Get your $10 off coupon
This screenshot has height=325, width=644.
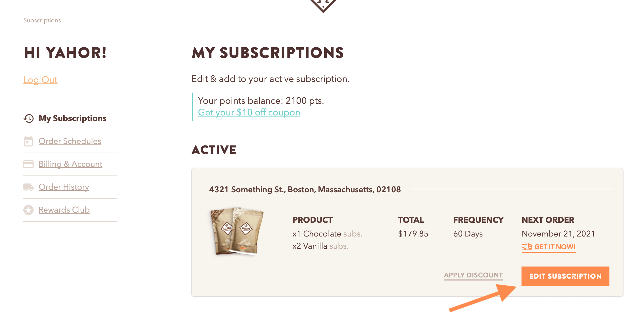tap(249, 112)
